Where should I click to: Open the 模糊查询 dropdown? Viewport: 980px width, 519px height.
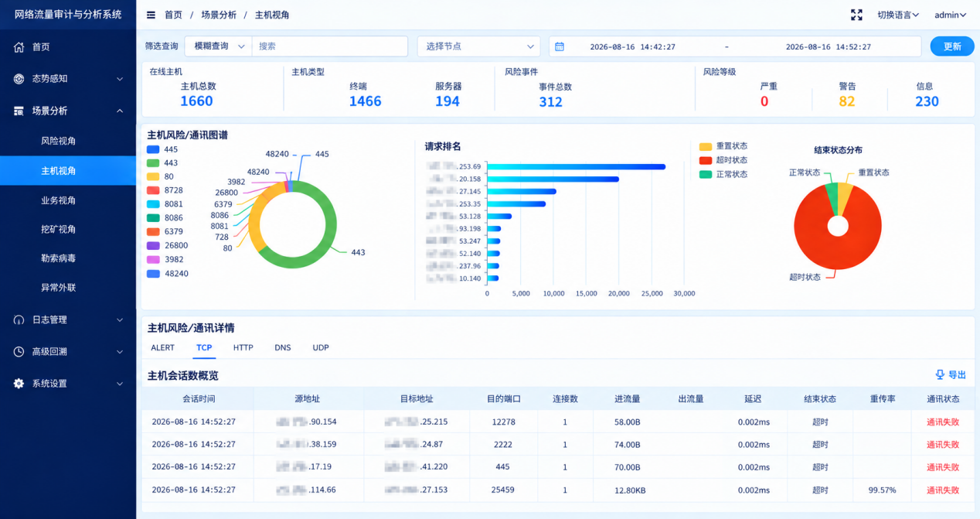(219, 46)
